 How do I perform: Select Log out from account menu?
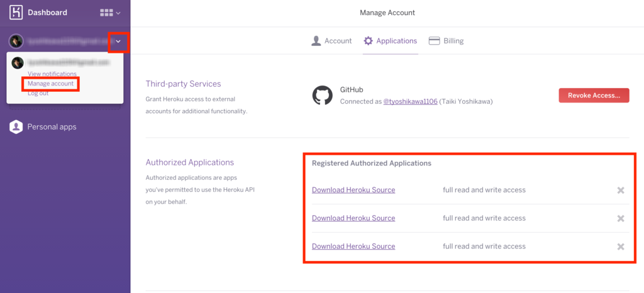click(38, 93)
